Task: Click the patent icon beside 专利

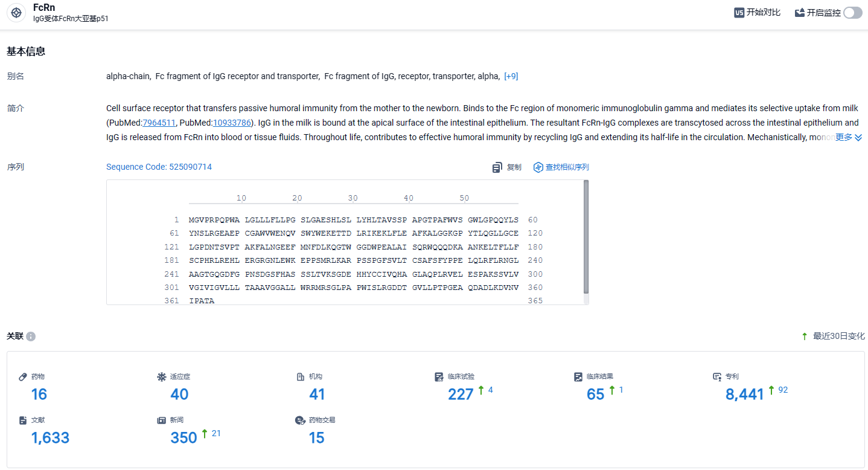Action: pos(717,377)
